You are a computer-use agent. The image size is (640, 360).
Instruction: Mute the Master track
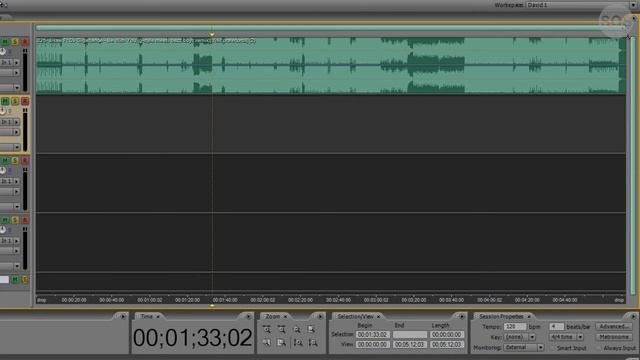(15, 280)
